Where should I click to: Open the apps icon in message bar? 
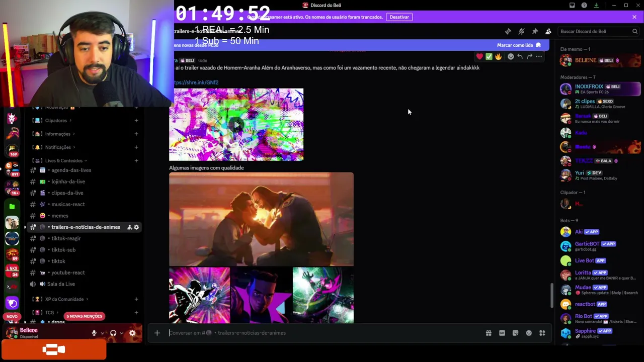[542, 333]
